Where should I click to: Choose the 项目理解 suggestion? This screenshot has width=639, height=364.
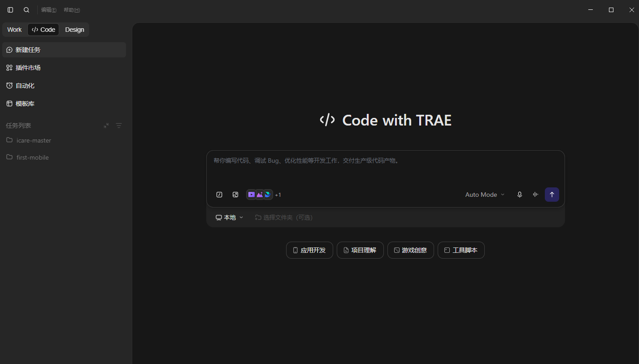click(360, 250)
